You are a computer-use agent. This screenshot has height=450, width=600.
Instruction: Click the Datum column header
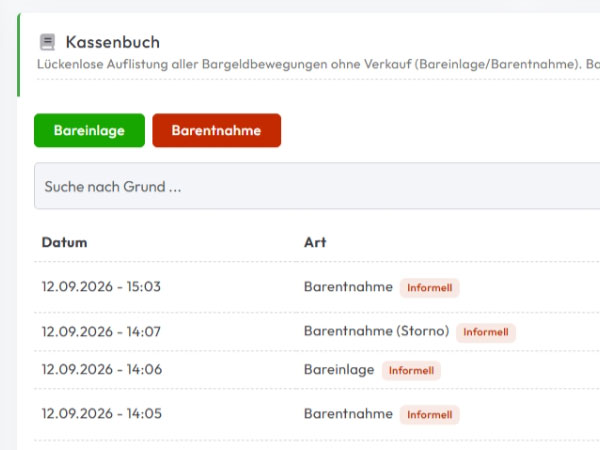coord(64,243)
